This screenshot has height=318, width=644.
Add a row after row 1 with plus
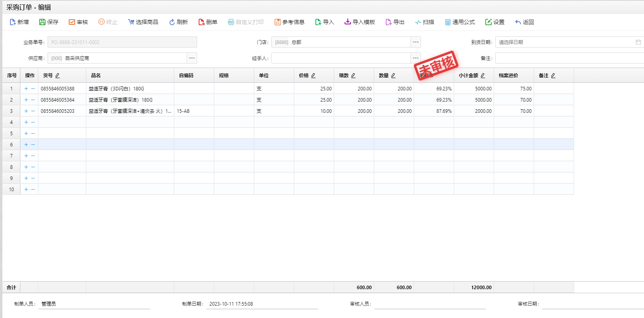[x=26, y=89]
